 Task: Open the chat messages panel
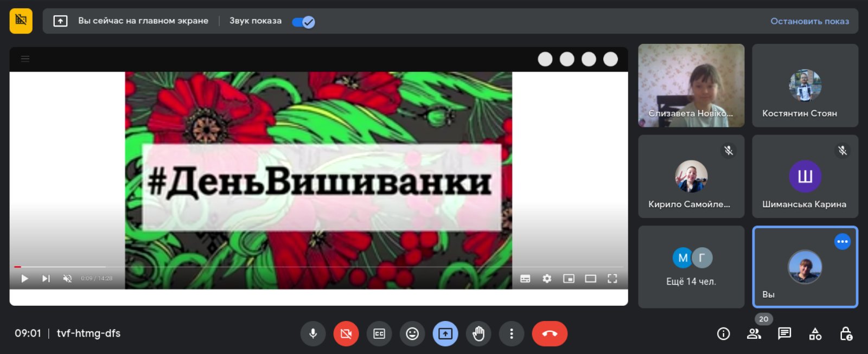point(784,334)
